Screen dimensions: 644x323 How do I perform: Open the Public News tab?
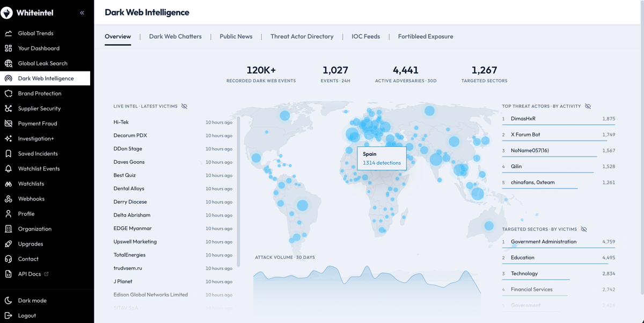tap(236, 37)
